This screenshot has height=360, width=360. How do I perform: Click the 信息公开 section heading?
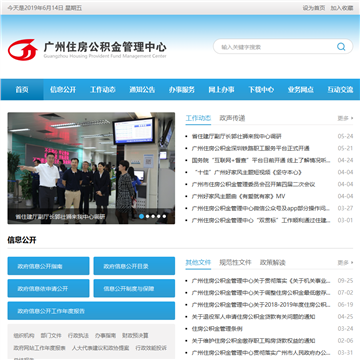[22, 240]
